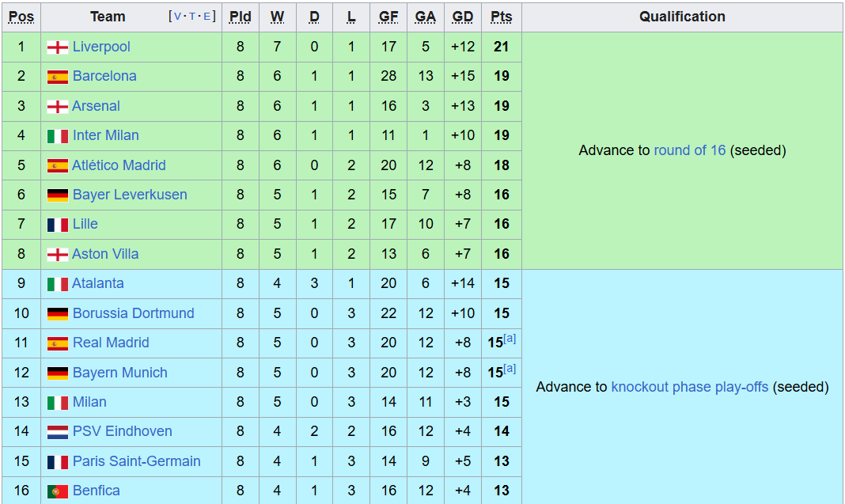Screen dimensions: 845x504
Task: Open the knockout phase play-offs link
Action: (x=689, y=387)
